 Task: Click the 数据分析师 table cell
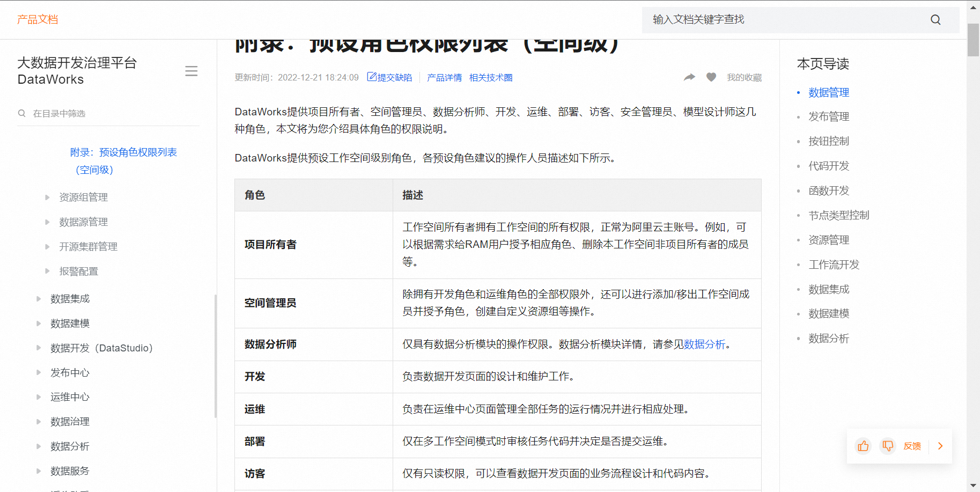pyautogui.click(x=314, y=344)
